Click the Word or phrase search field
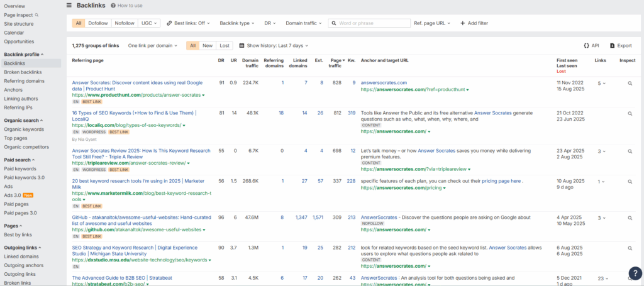Viewport: 644px width, 286px height. pyautogui.click(x=369, y=23)
